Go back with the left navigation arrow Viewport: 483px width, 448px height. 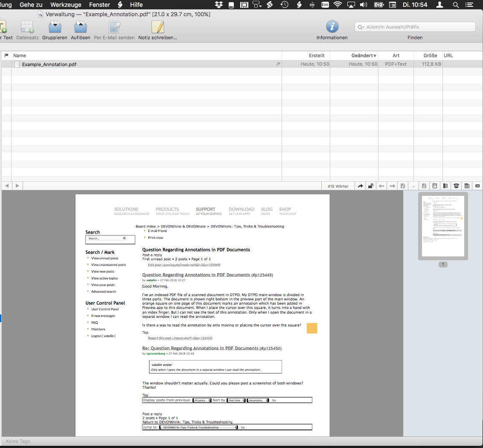(7, 186)
